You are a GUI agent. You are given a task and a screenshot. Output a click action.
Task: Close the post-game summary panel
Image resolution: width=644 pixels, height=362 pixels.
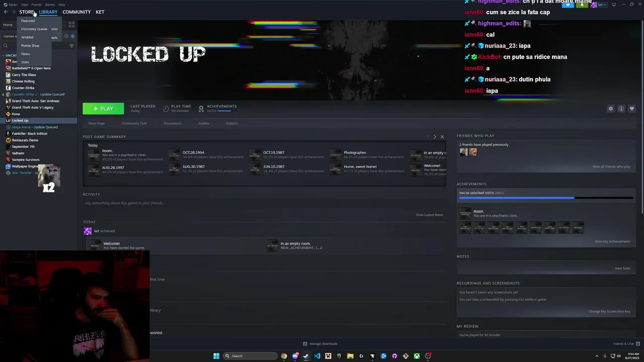coord(442,137)
